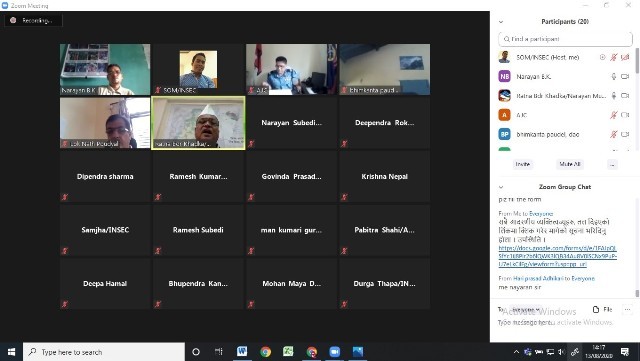Select the Govinda Prasad... participant tile
640x361 pixels.
tap(291, 176)
